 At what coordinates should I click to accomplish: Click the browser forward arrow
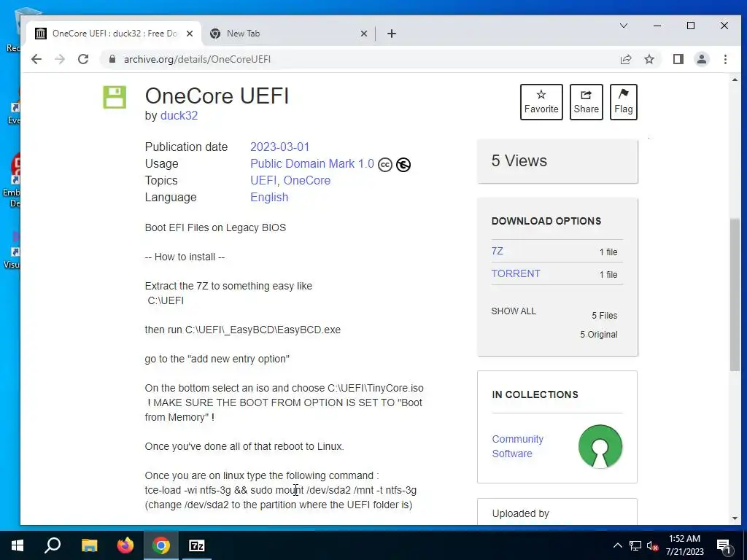pyautogui.click(x=60, y=59)
